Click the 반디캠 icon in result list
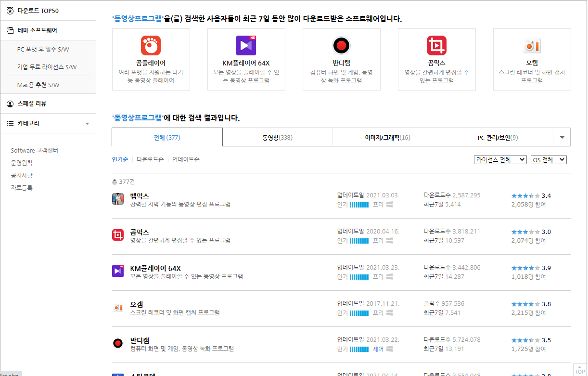 point(118,343)
